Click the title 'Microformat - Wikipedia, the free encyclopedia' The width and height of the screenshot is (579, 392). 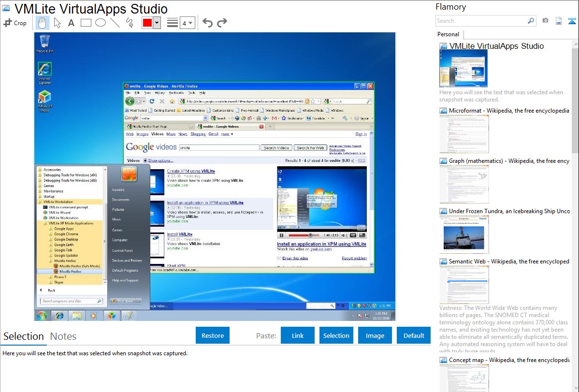pos(509,111)
